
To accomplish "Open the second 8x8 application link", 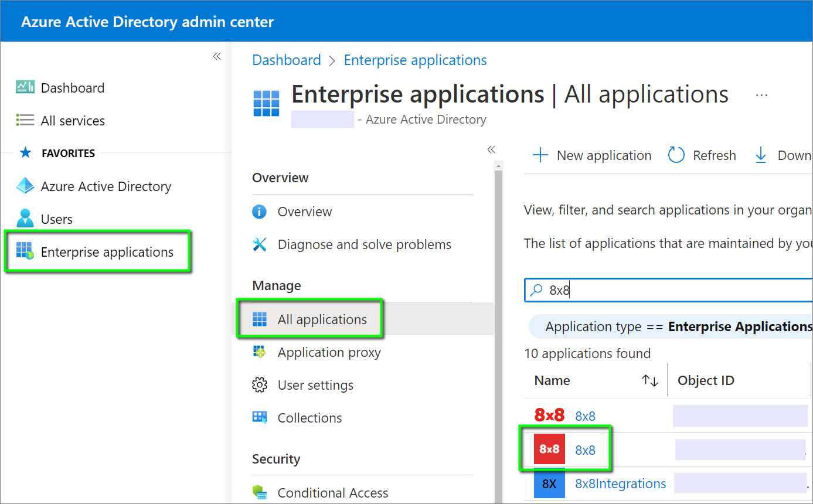I will 585,450.
